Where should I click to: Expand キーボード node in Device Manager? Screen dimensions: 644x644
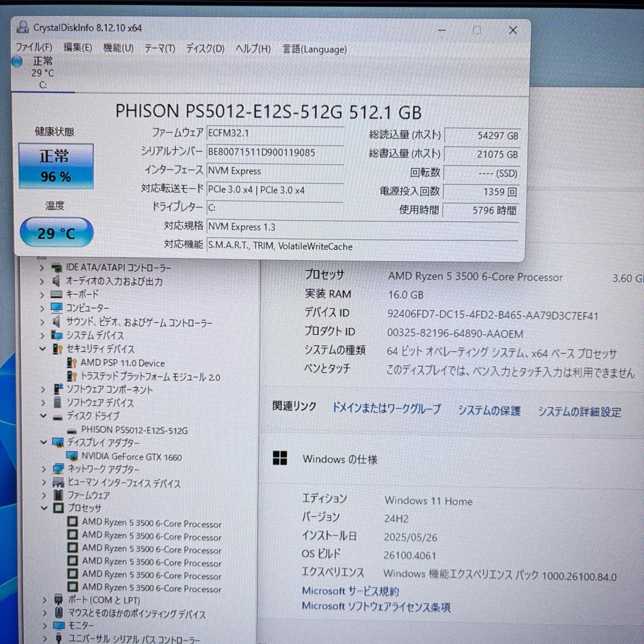(x=42, y=295)
